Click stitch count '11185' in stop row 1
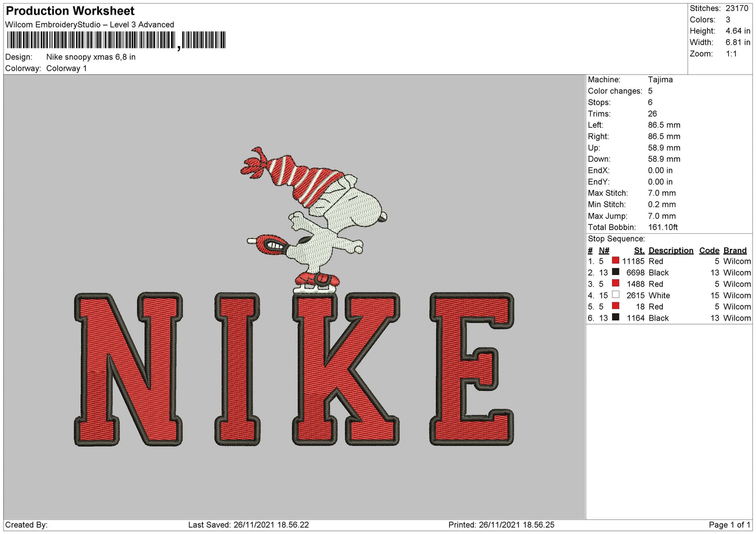 pos(633,261)
